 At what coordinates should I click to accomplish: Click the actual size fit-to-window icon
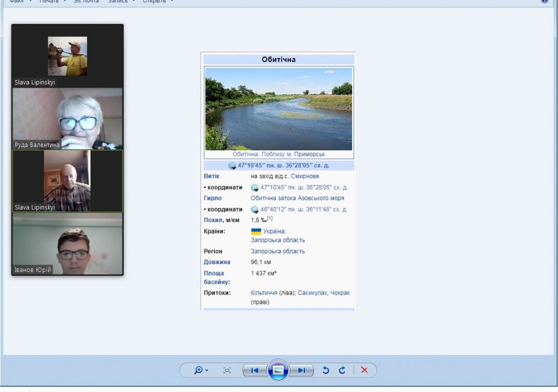pos(227,370)
